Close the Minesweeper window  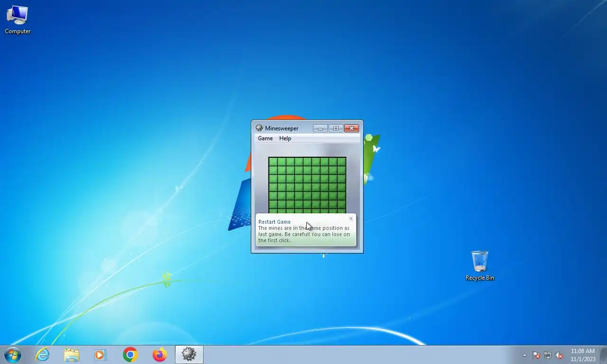tap(351, 128)
